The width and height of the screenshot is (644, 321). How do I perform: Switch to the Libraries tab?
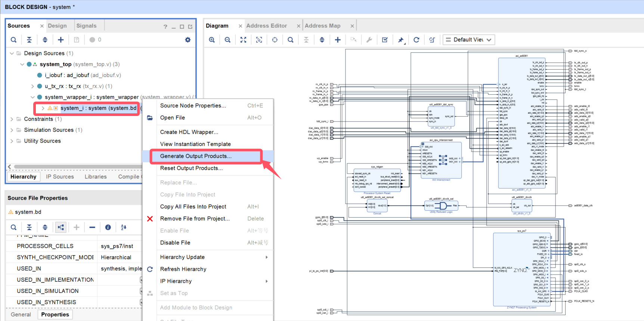[x=96, y=177]
